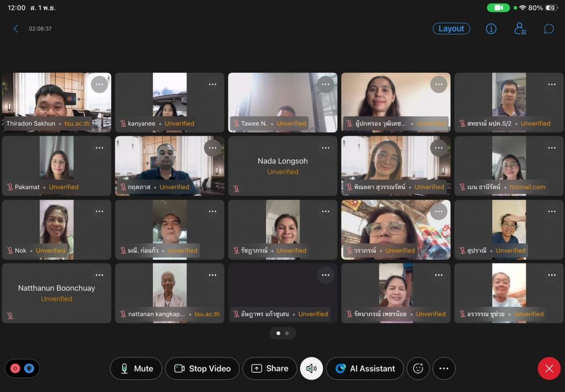Open the reactions emoji icon
The image size is (565, 392).
pos(418,368)
